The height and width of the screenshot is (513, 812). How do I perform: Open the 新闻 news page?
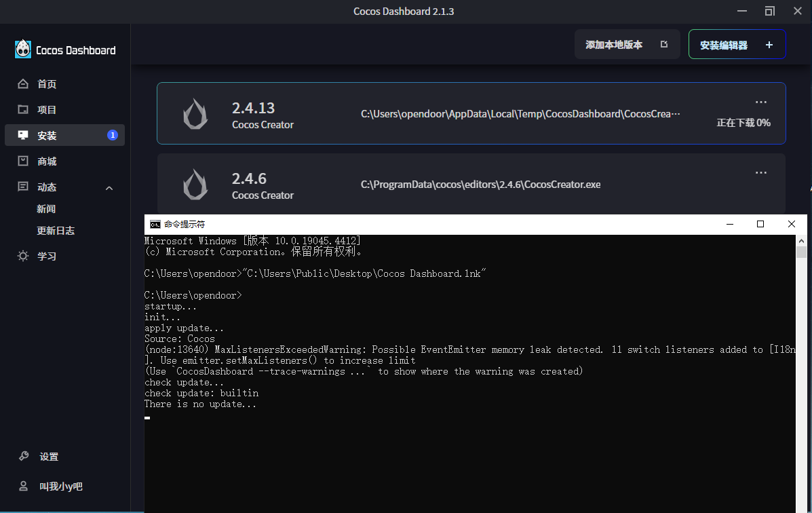pos(46,209)
